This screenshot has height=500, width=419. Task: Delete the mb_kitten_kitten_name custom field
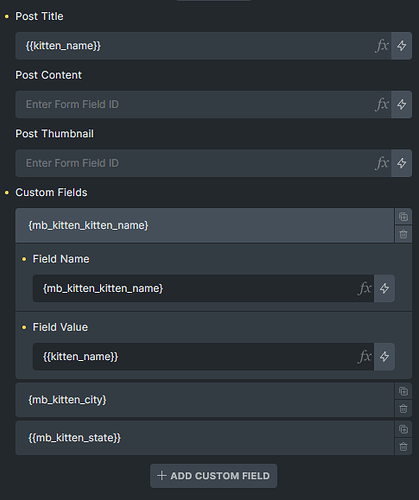point(403,234)
